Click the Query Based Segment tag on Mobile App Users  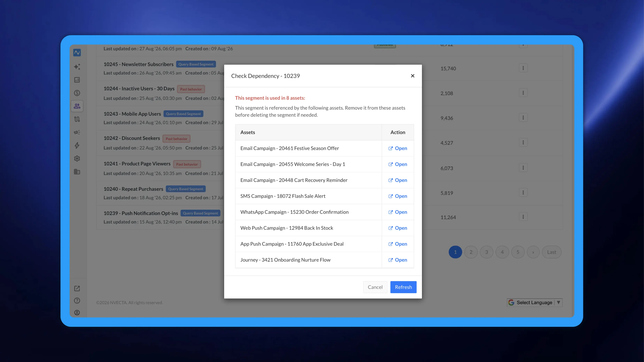183,114
